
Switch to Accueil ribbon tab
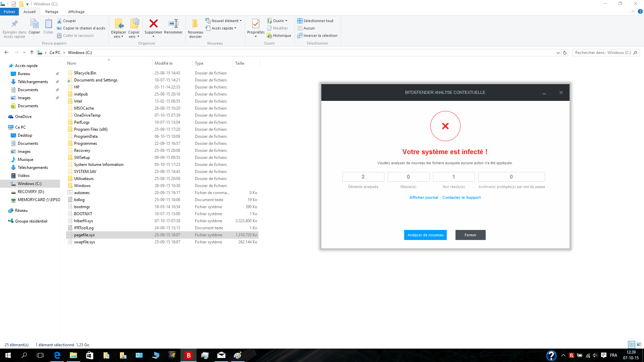click(x=30, y=12)
